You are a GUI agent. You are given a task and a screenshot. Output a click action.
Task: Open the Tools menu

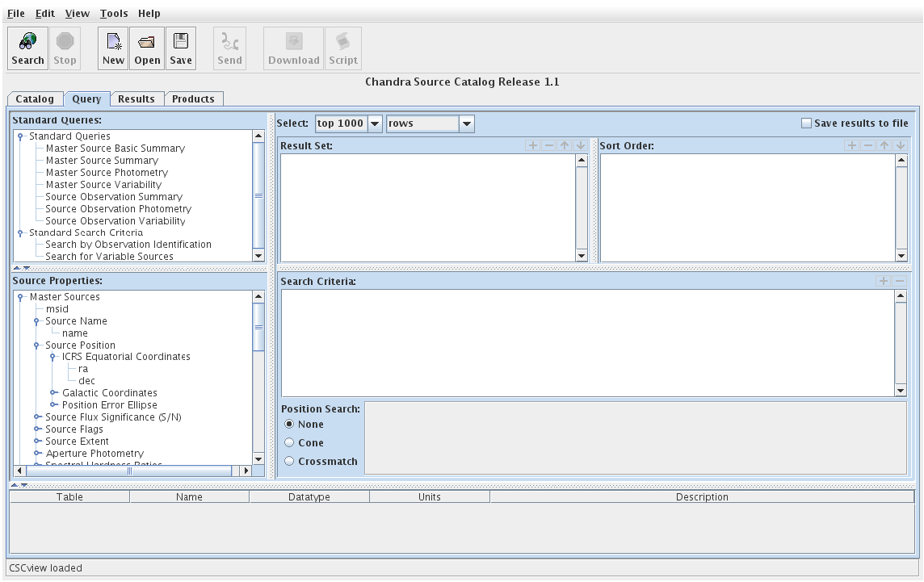(x=114, y=14)
